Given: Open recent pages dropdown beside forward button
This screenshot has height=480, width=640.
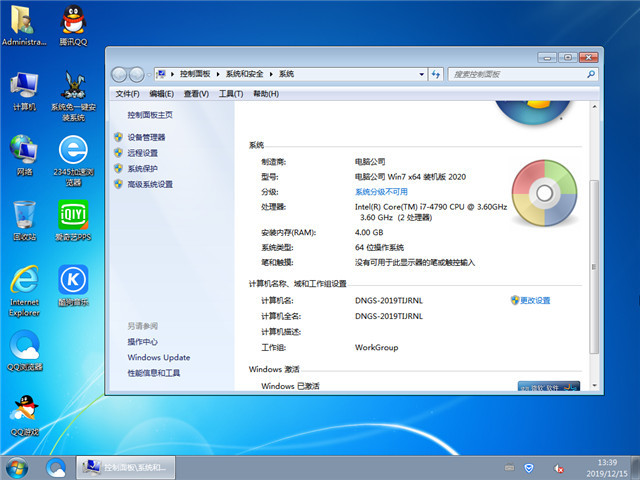Looking at the screenshot, I should pos(149,74).
